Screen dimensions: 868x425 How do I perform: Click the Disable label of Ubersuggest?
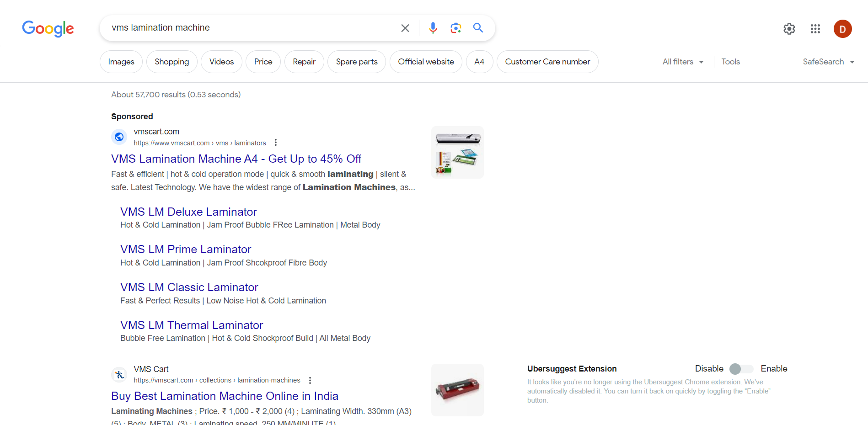point(709,369)
